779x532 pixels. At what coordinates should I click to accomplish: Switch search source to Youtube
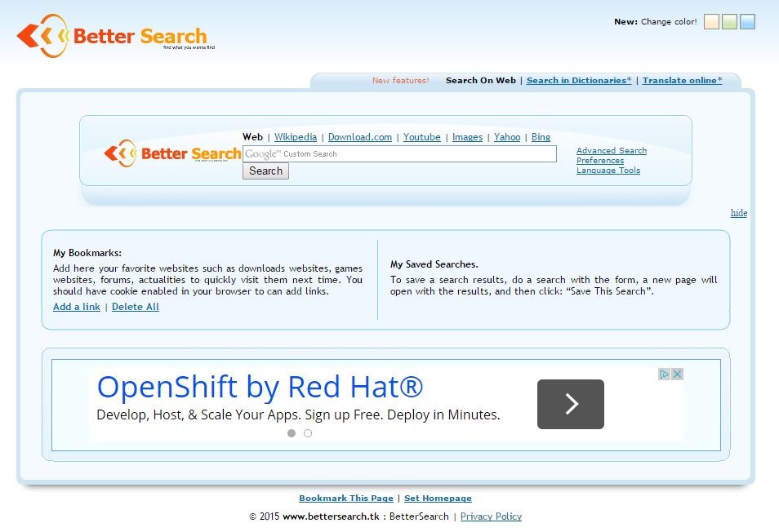click(x=422, y=137)
